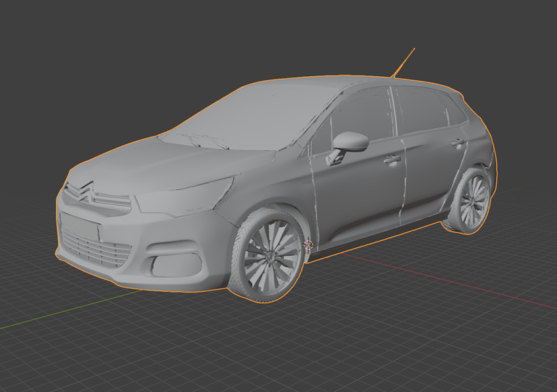Click the windshield wipers
This screenshot has width=557, height=392.
click(x=205, y=141)
